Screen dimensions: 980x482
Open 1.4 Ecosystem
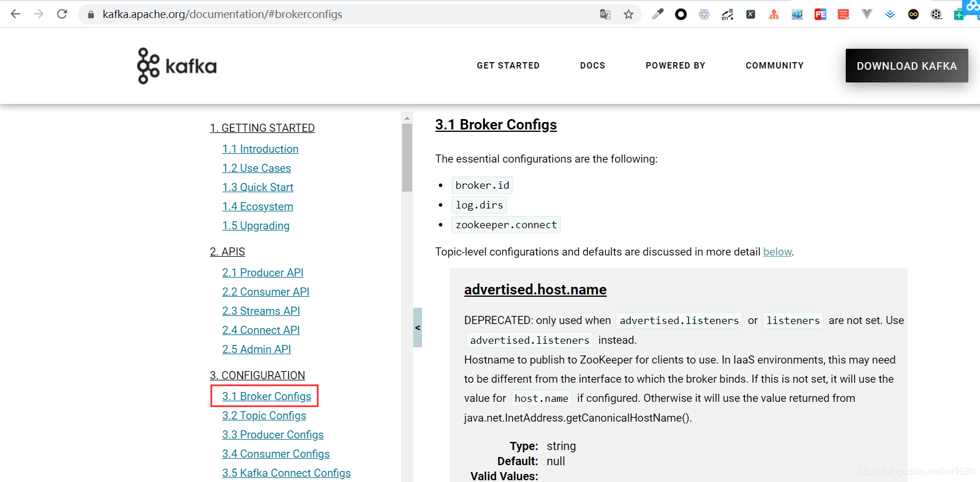[257, 206]
